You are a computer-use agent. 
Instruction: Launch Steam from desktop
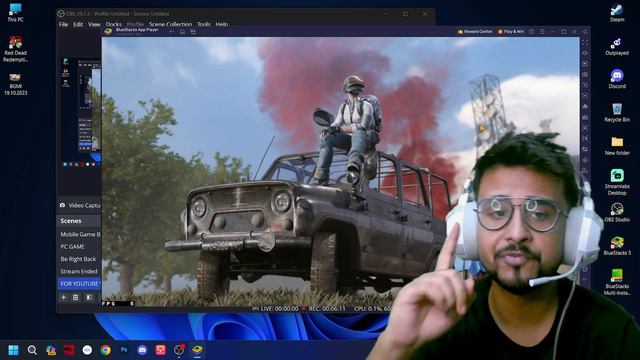(x=617, y=13)
